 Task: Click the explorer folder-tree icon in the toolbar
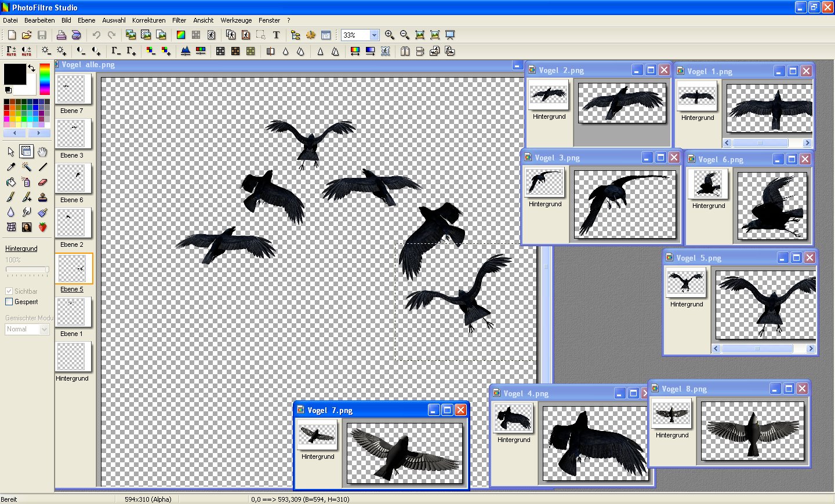click(x=296, y=35)
